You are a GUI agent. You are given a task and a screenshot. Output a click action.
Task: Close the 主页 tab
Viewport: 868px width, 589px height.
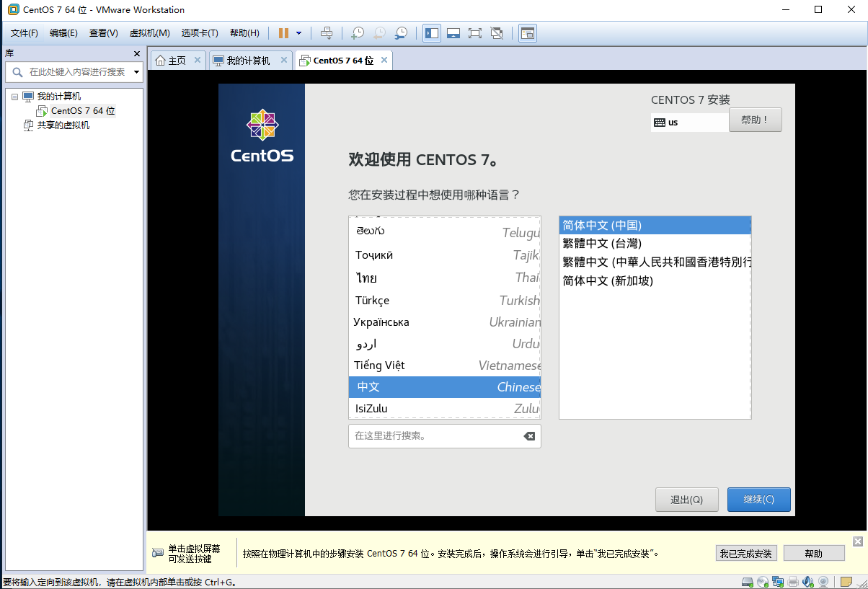click(x=198, y=60)
